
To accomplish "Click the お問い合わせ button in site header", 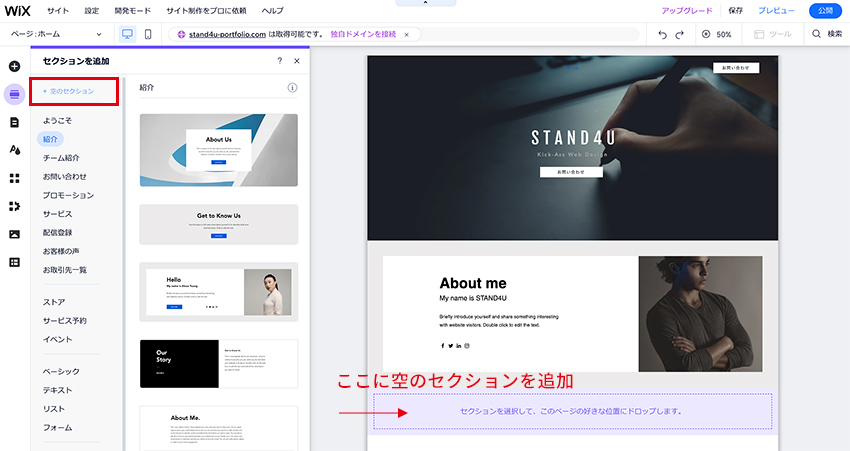I will (x=736, y=68).
